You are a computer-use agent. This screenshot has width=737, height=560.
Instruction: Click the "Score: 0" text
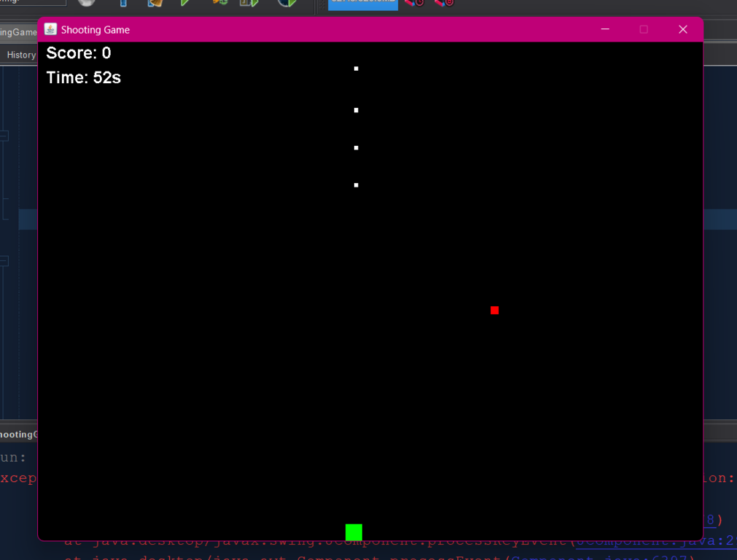click(79, 53)
